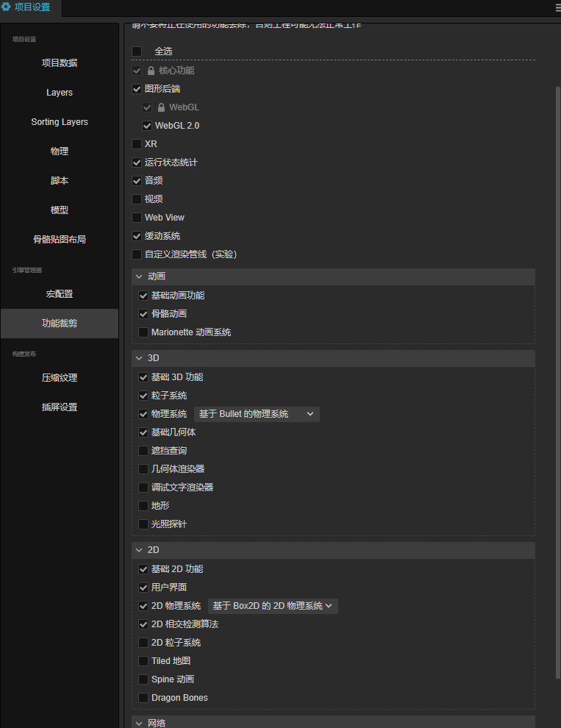Enable the Spine 动画 checkbox
Viewport: 561px width, 728px height.
pyautogui.click(x=143, y=679)
